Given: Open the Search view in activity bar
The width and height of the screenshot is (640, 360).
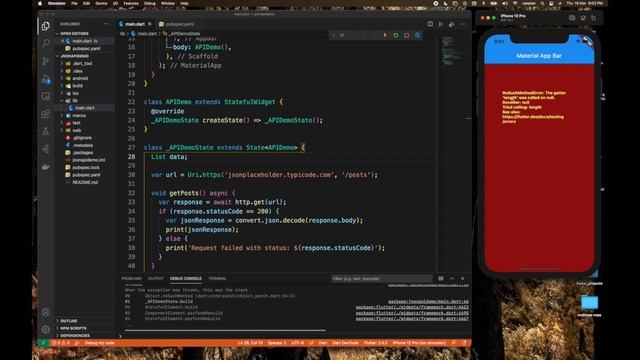Looking at the screenshot, I should (x=46, y=43).
